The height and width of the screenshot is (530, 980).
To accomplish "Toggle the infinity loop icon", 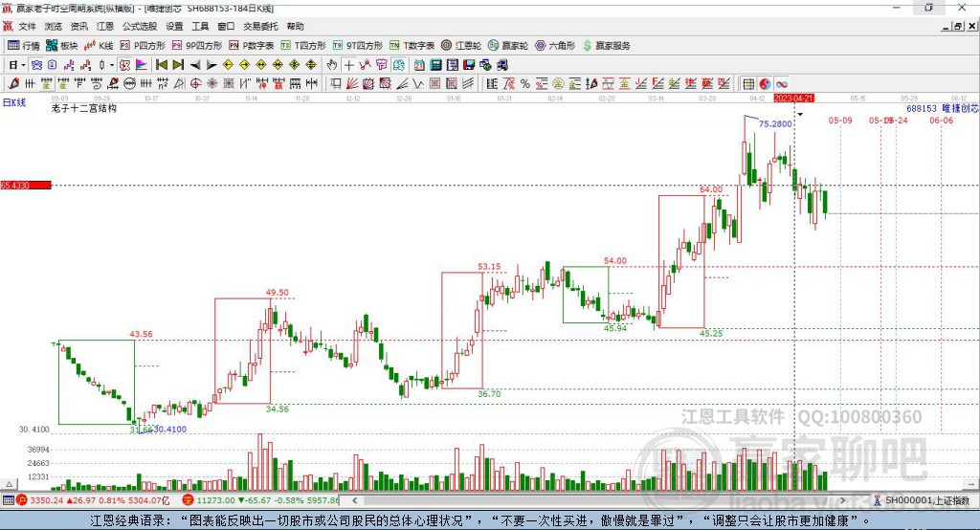I will click(781, 84).
